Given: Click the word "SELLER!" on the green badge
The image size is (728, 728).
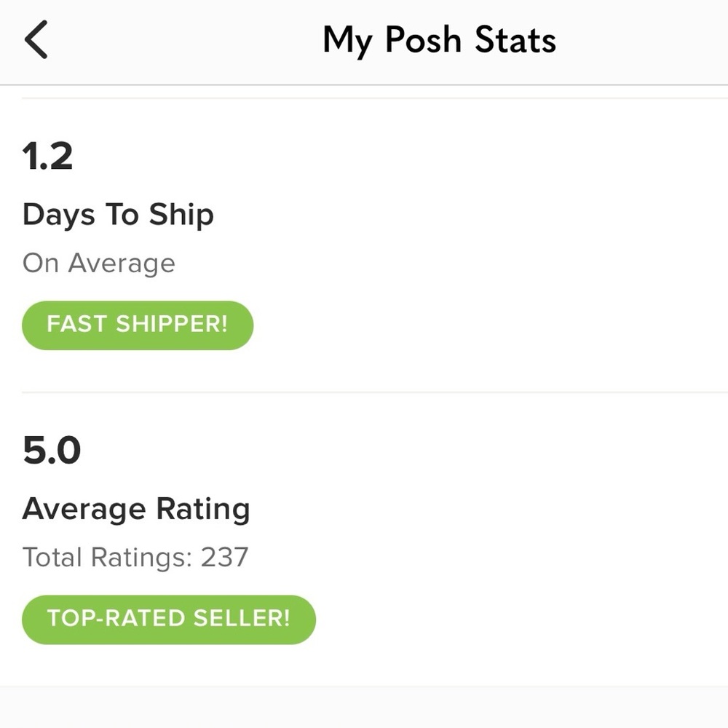Looking at the screenshot, I should [x=242, y=618].
